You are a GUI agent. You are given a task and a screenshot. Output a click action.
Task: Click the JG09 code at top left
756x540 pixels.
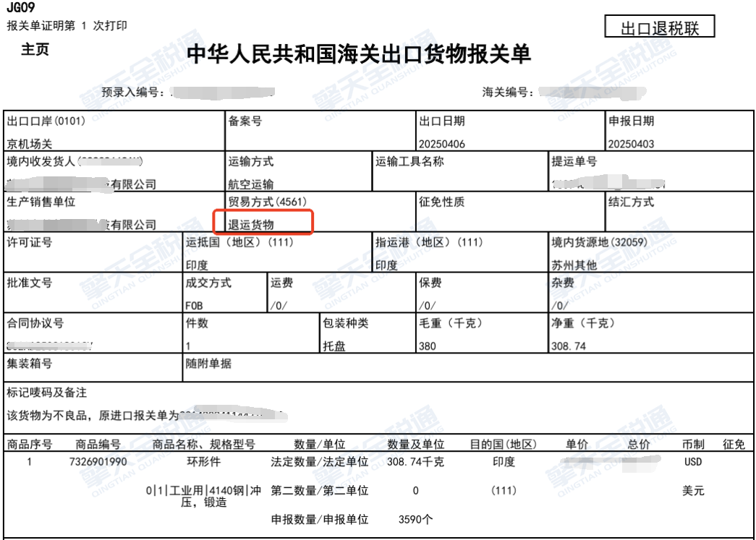point(20,9)
